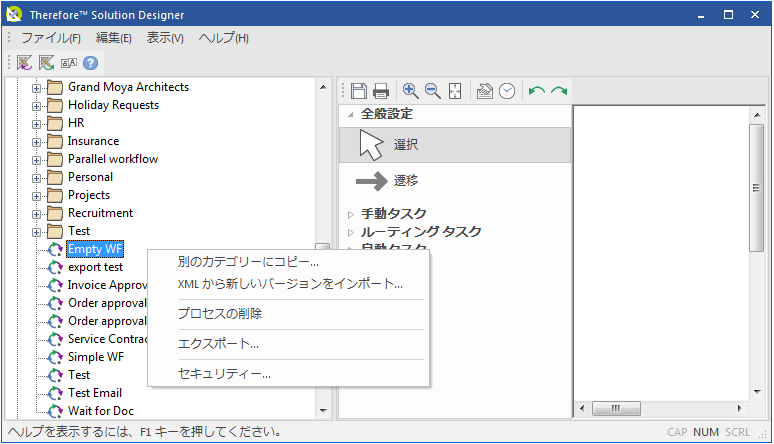The image size is (774, 444).
Task: Click the Simple WF workflow icon
Action: (x=55, y=357)
